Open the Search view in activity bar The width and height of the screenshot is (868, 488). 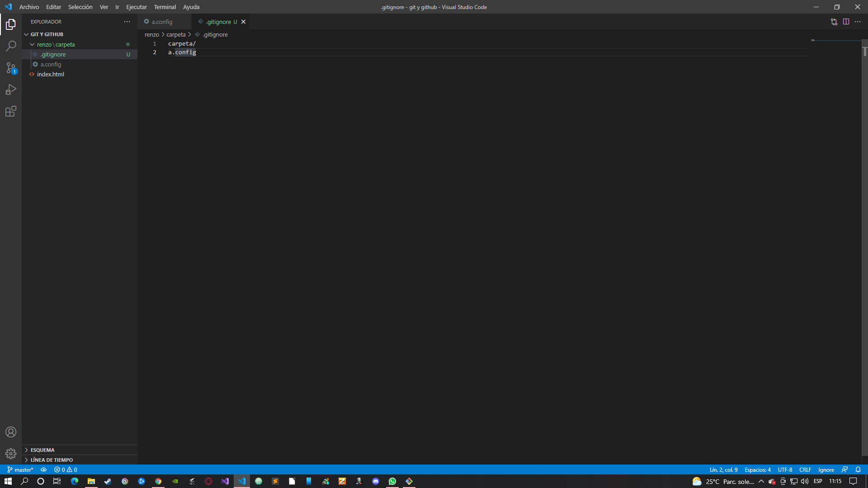[11, 46]
